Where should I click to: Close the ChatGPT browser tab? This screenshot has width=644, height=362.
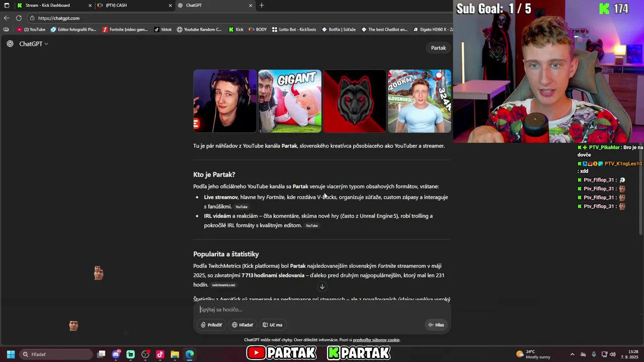[251, 6]
